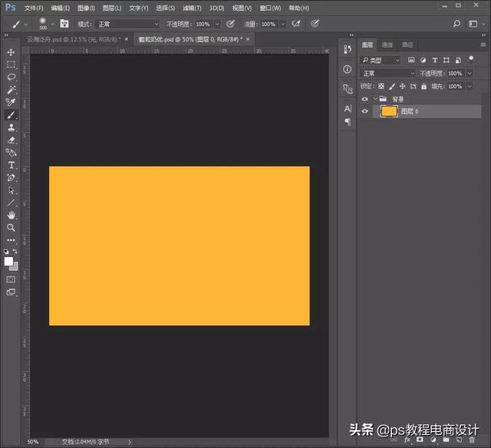
Task: Collapse the 背景 group chevron
Action: click(x=375, y=99)
